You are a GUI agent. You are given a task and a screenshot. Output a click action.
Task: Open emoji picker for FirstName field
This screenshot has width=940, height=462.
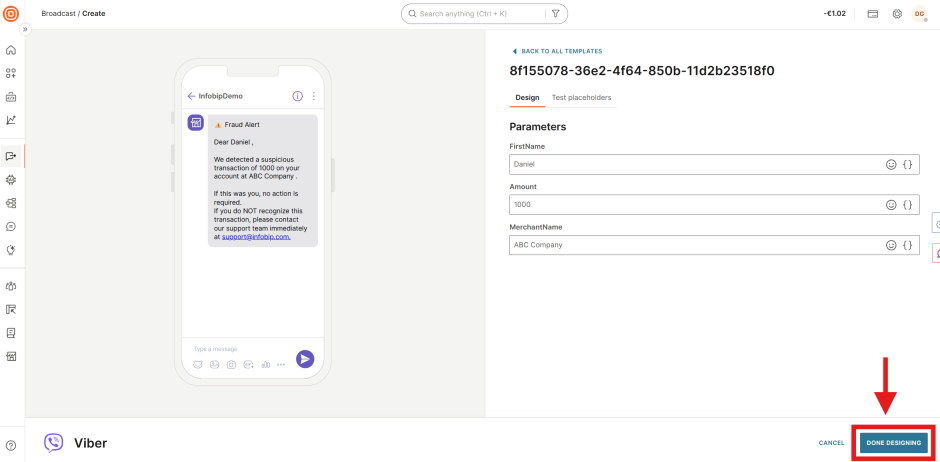(x=891, y=164)
